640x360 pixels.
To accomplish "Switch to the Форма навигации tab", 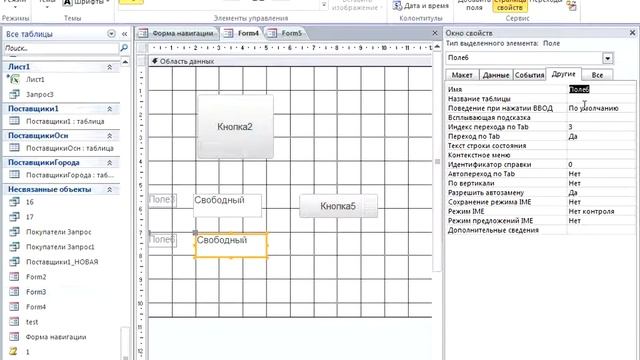I will pos(177,33).
